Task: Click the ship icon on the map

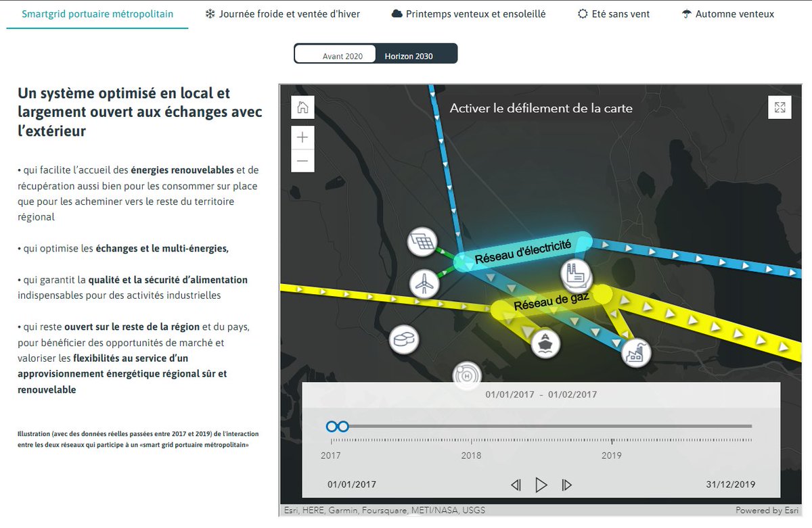Action: (545, 343)
